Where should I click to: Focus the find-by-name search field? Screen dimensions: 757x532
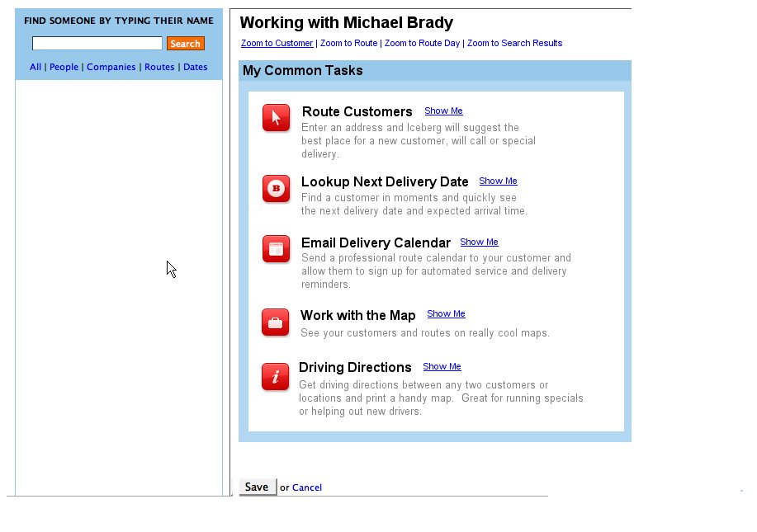tap(97, 44)
